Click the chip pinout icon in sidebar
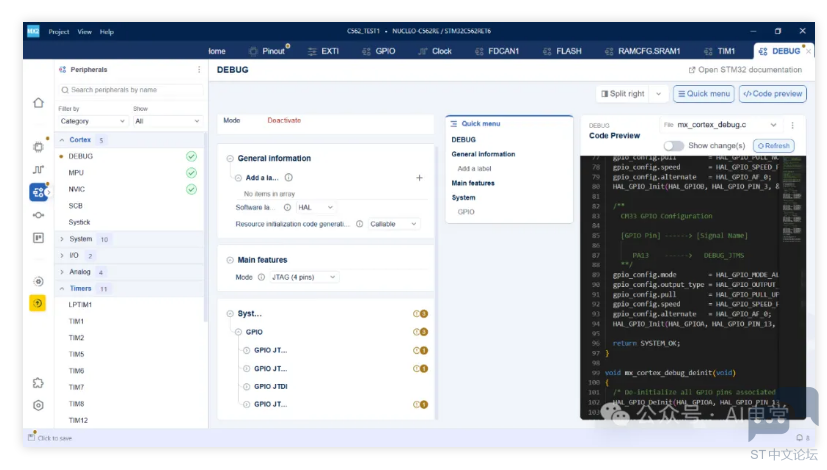Viewport: 827px width, 470px height. coord(38,147)
